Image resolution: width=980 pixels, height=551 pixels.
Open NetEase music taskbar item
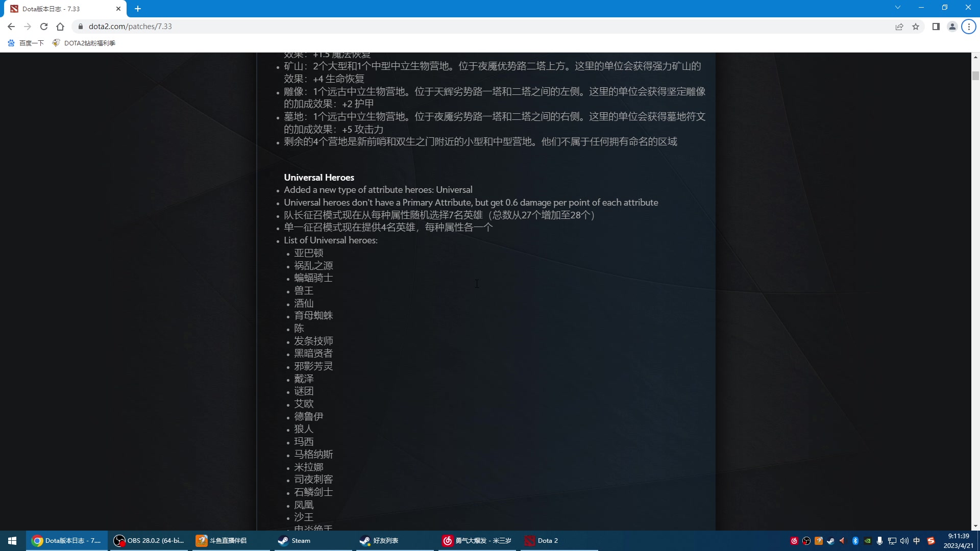click(477, 541)
